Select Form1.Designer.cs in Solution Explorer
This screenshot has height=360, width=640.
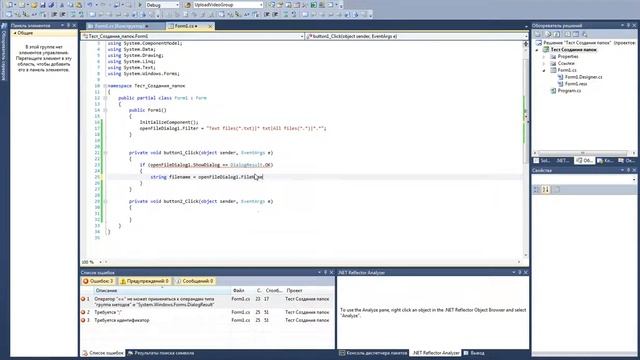(583, 77)
